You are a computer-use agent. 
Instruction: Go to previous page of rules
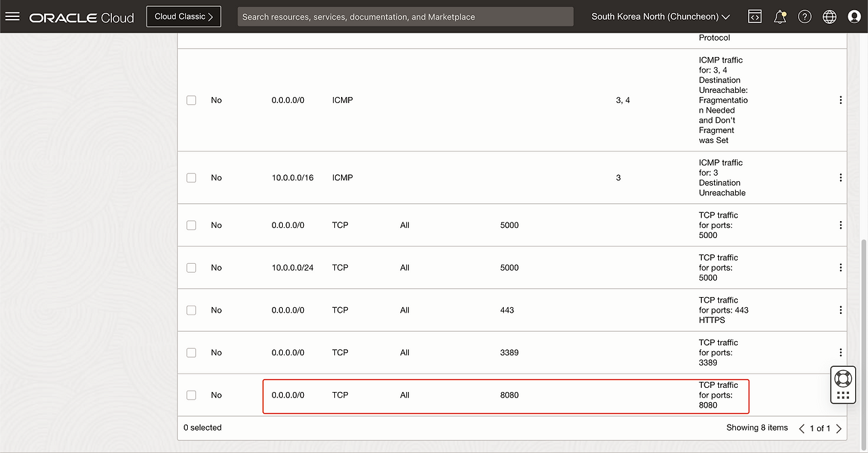coord(802,429)
